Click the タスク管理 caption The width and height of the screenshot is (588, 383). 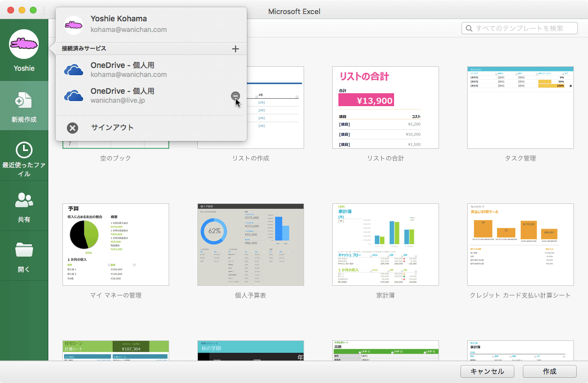(x=521, y=158)
